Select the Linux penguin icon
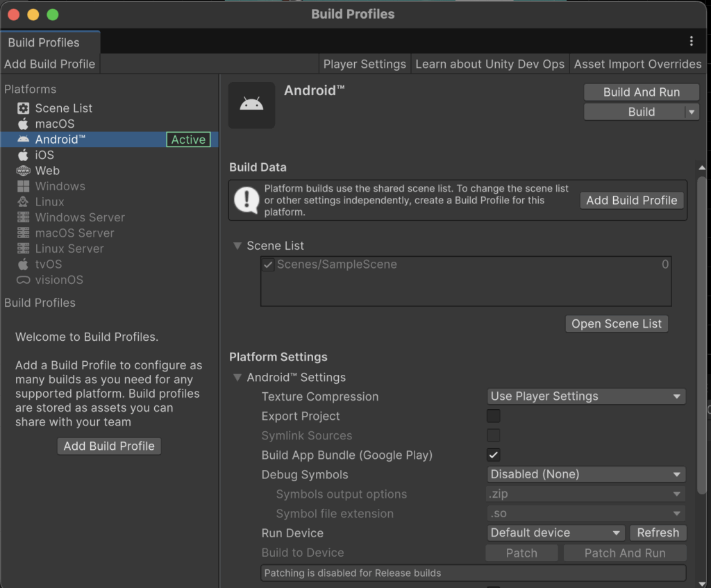Image resolution: width=711 pixels, height=588 pixels. 24,202
